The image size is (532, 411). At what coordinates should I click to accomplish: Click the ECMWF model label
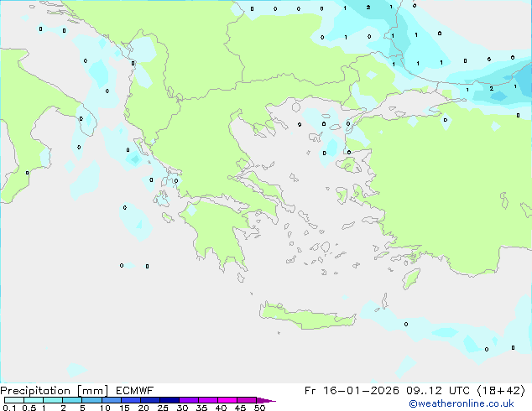(x=135, y=391)
